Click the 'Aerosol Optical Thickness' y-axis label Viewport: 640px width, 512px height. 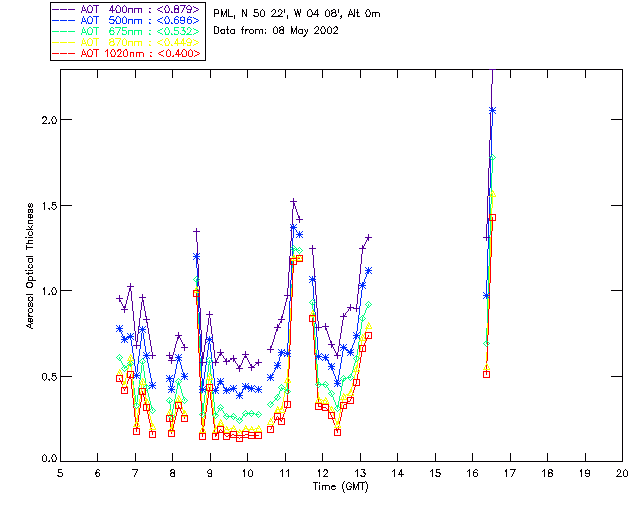pos(30,265)
